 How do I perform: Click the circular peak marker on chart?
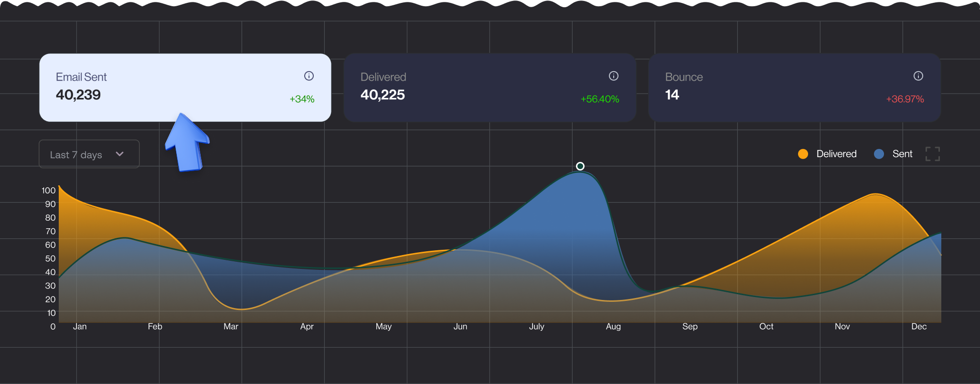pos(580,166)
